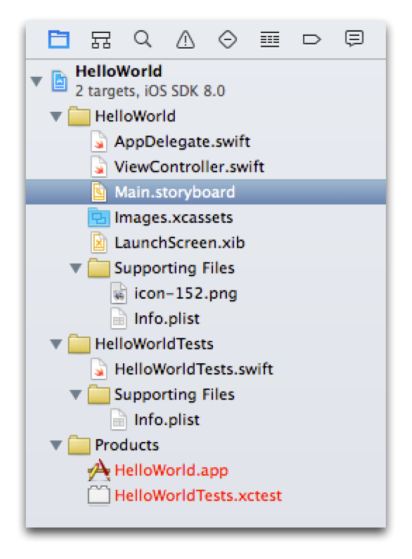Image resolution: width=412 pixels, height=559 pixels.
Task: Select the Main.storyboard file
Action: 206,192
